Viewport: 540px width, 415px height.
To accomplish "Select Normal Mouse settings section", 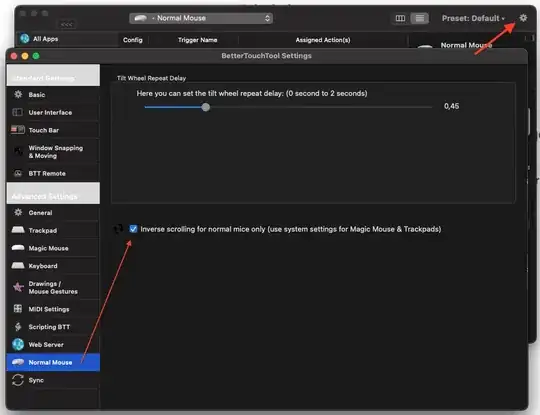I will (53, 362).
